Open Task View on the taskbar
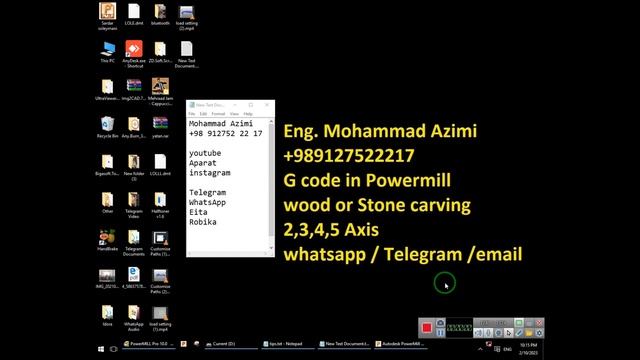Screen dimensions: 640x360 [113, 349]
